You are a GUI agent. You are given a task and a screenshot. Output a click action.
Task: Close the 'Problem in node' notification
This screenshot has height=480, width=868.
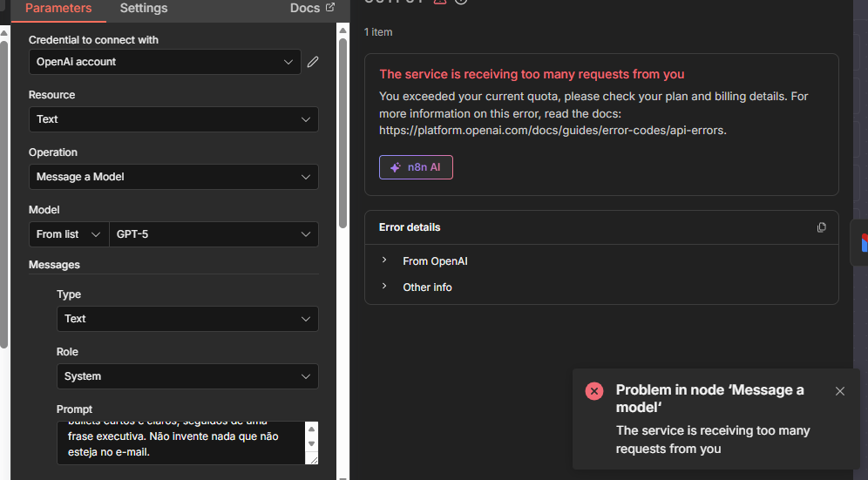click(x=840, y=391)
